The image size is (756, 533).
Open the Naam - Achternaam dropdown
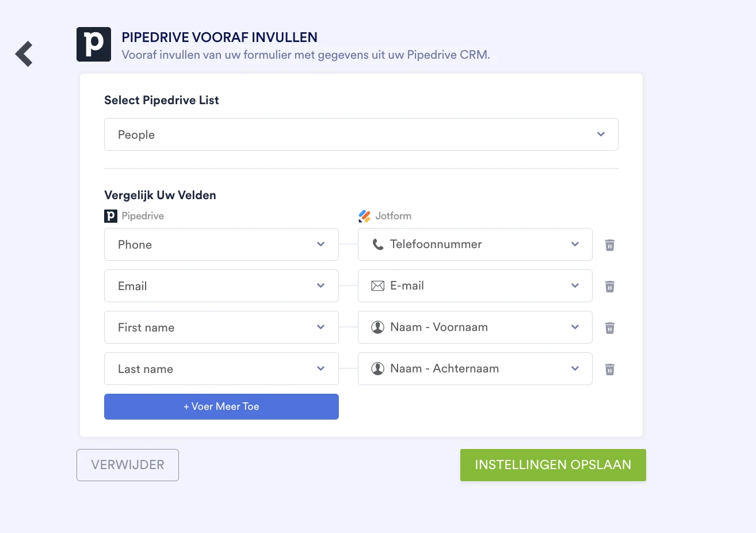(574, 368)
